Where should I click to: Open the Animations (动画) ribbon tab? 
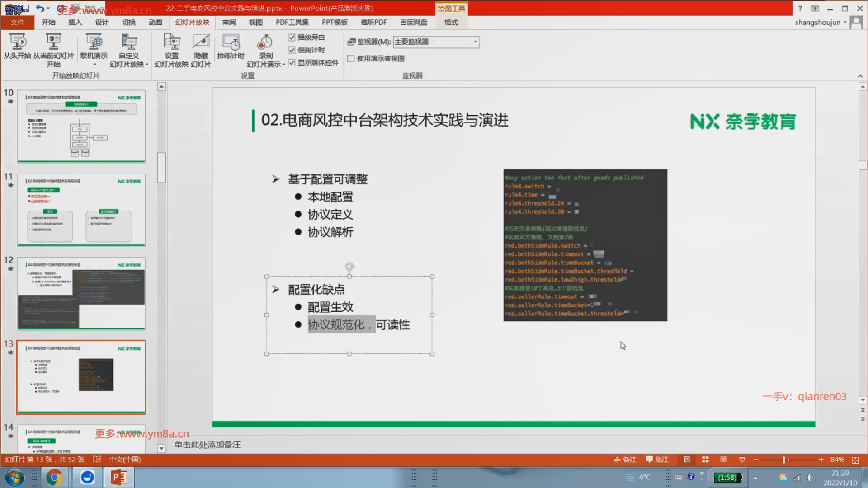click(155, 22)
